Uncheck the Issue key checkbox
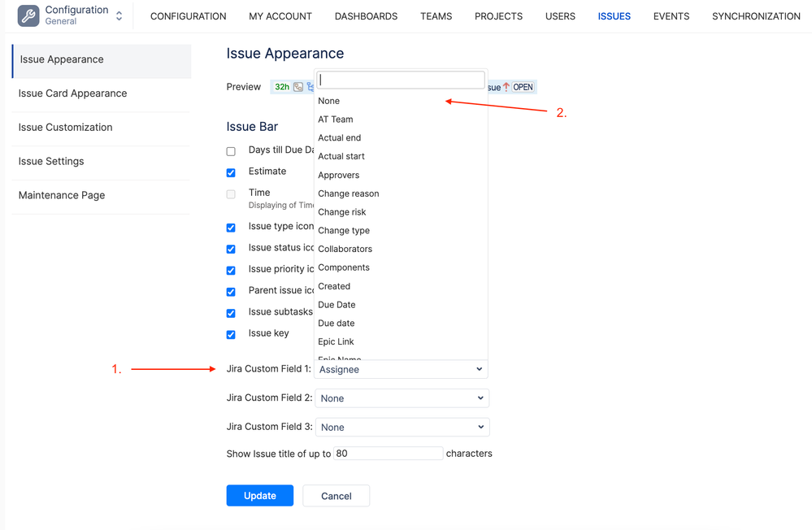Image resolution: width=812 pixels, height=530 pixels. pos(231,335)
